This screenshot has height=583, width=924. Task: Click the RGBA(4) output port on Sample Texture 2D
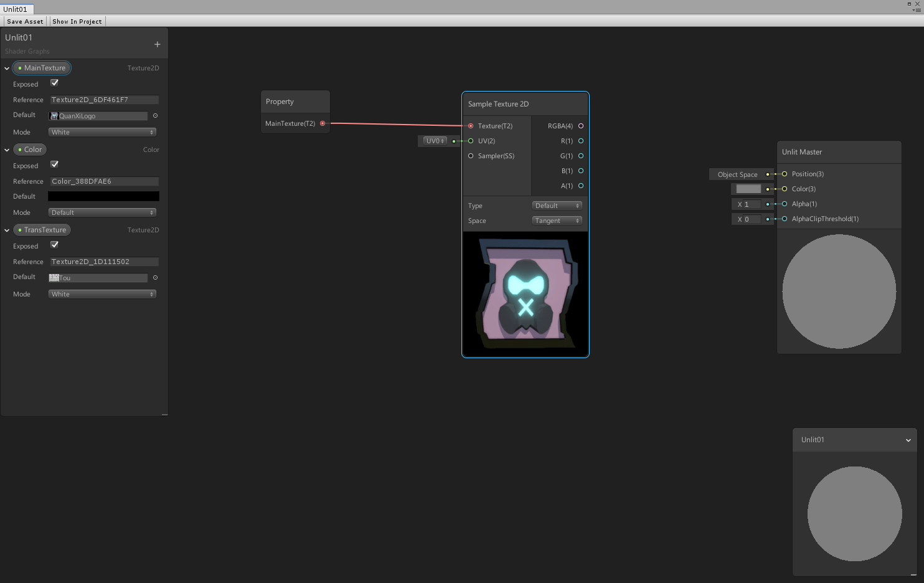point(580,125)
